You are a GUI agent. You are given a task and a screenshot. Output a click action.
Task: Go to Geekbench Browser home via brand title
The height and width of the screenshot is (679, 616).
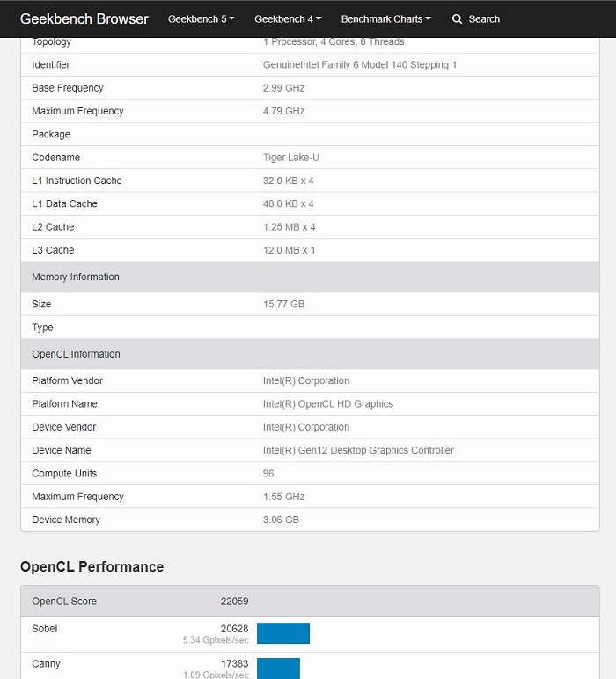click(84, 19)
